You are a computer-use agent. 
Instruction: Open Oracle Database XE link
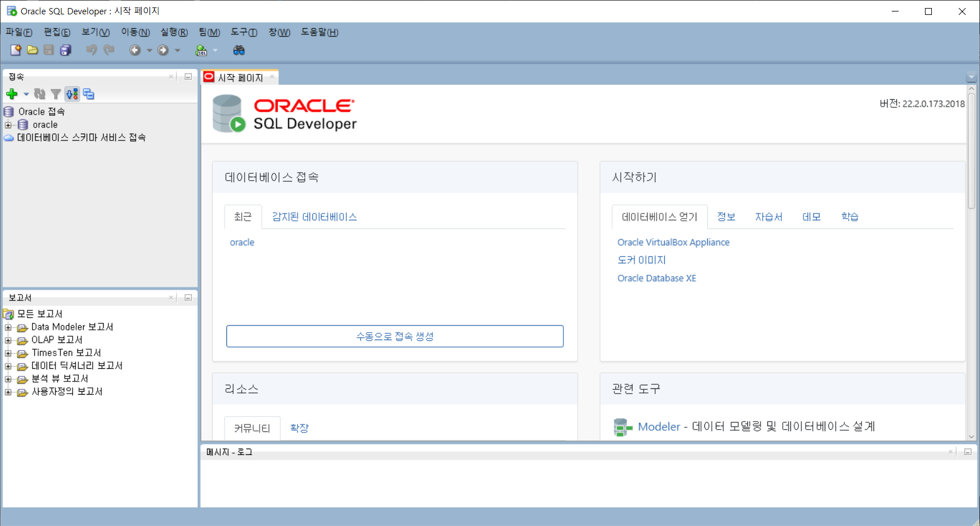(657, 278)
